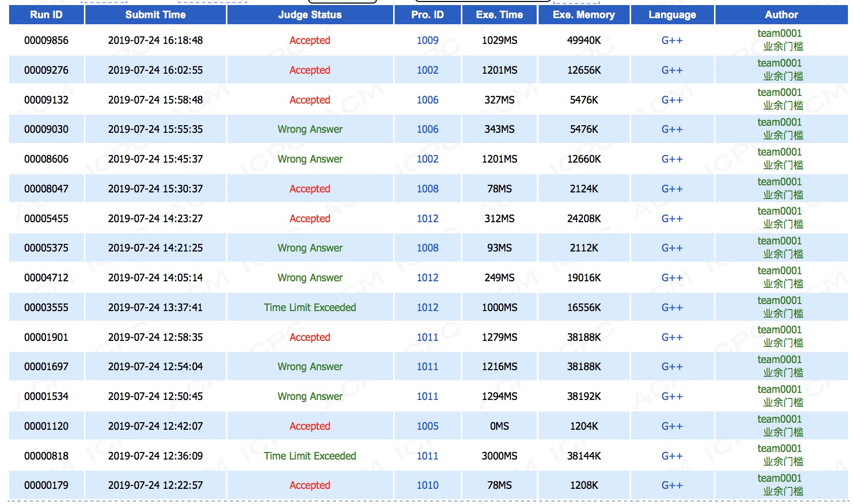The image size is (854, 504).
Task: Click the Accepted status for run 00009132
Action: (310, 100)
